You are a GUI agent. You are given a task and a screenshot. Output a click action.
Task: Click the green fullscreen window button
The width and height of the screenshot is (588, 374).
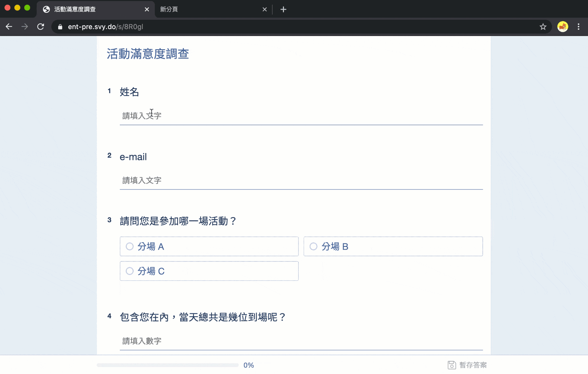click(x=27, y=8)
